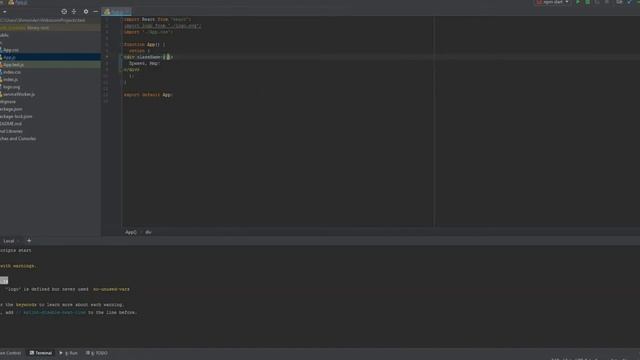Select index.css in the project tree
The width and height of the screenshot is (640, 360).
(x=11, y=72)
